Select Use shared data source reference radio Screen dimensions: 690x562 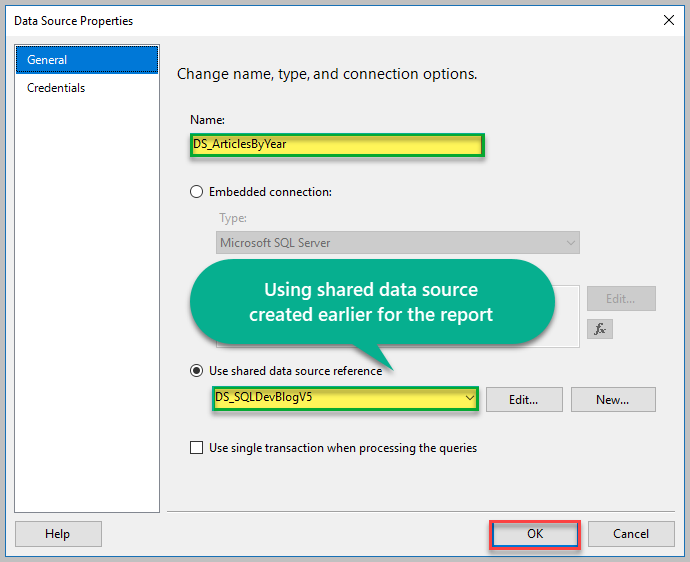(x=196, y=371)
